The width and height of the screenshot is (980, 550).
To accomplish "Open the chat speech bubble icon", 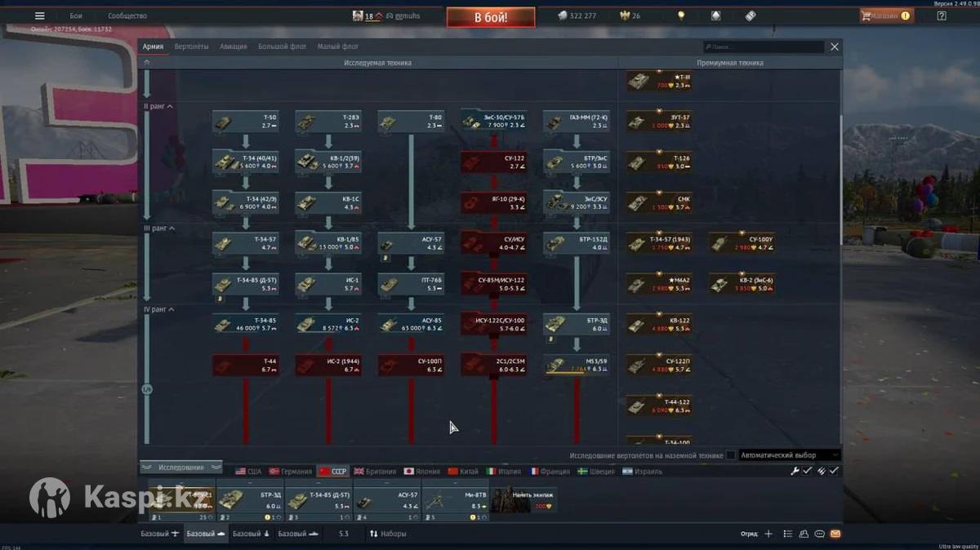I will point(819,534).
